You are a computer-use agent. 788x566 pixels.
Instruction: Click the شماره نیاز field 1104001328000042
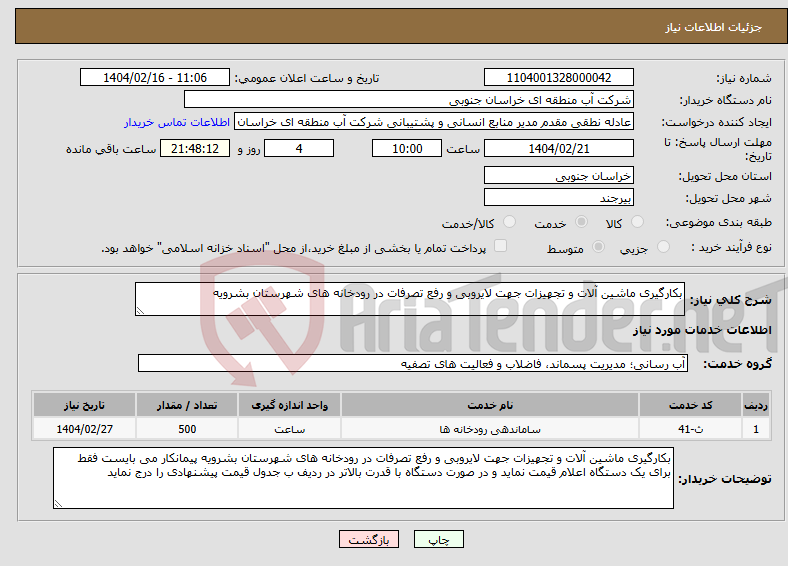coord(558,77)
